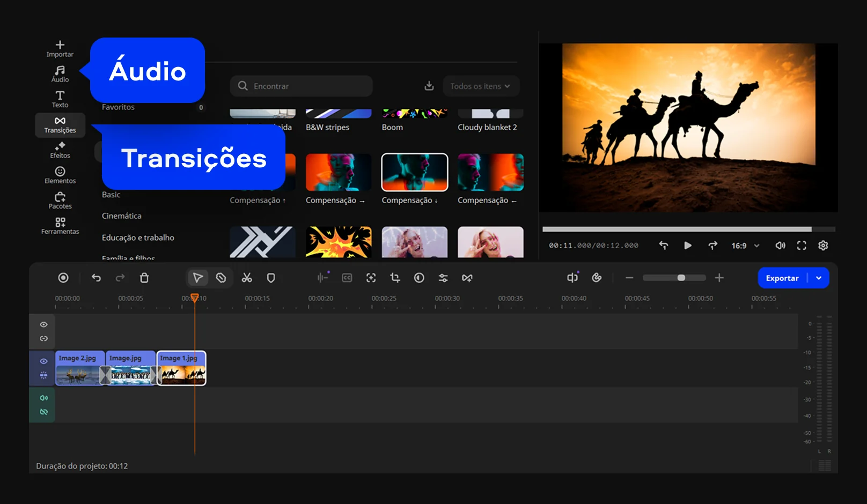Toggle visibility of the video track with images
Viewport: 867px width, 504px height.
point(44,361)
